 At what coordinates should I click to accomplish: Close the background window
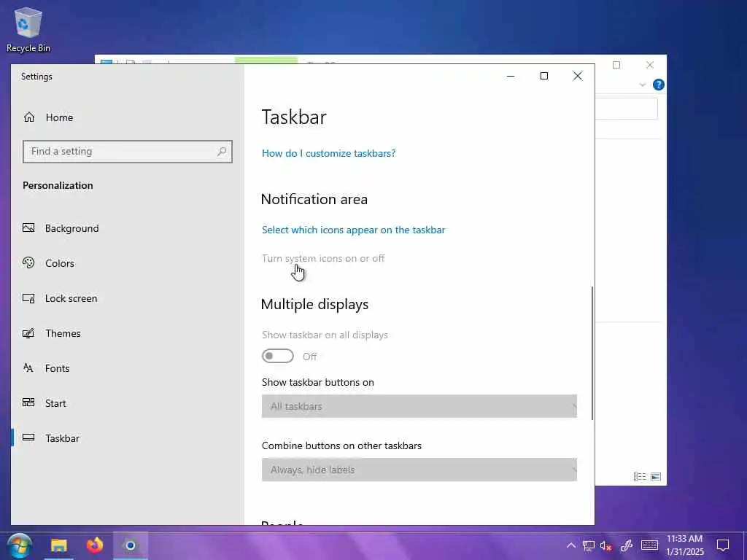(650, 65)
